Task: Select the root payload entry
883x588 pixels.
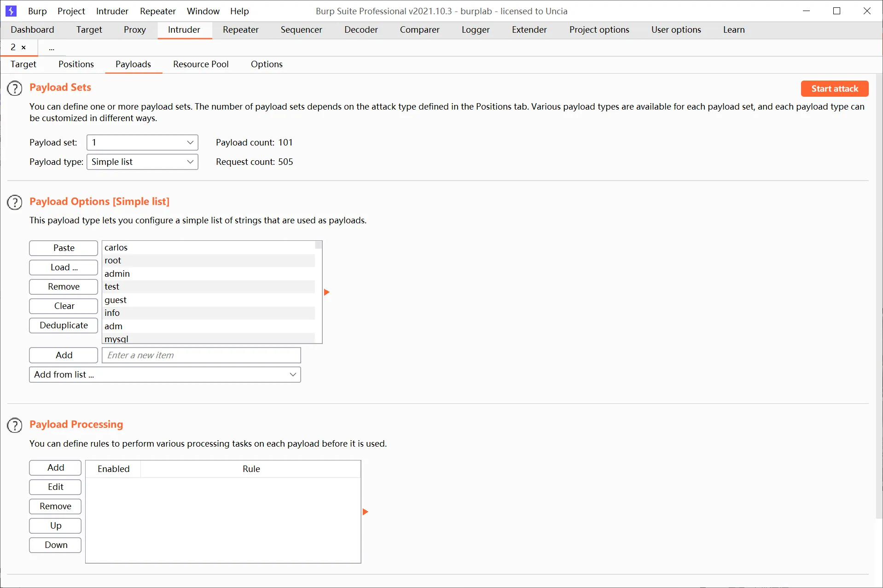Action: [x=209, y=260]
